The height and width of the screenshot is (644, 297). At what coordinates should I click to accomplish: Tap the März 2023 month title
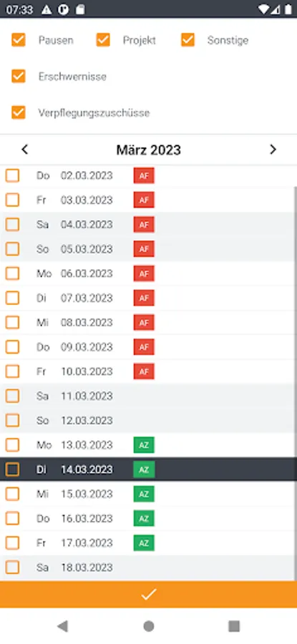click(148, 150)
